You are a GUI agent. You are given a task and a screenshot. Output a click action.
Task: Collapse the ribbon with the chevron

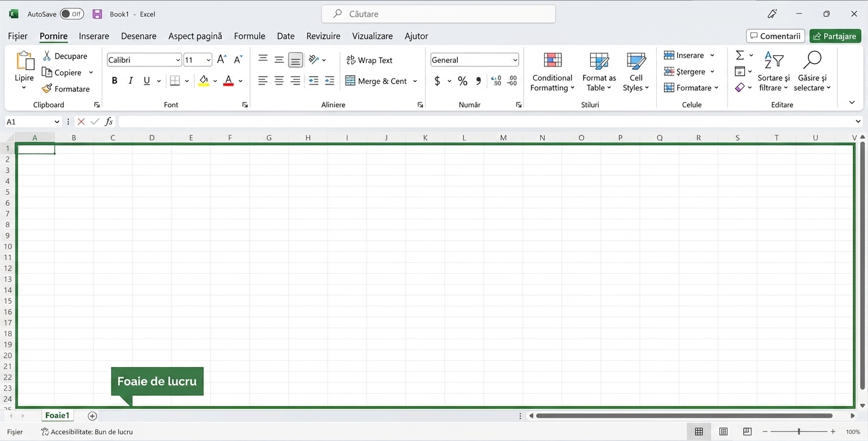tap(852, 102)
